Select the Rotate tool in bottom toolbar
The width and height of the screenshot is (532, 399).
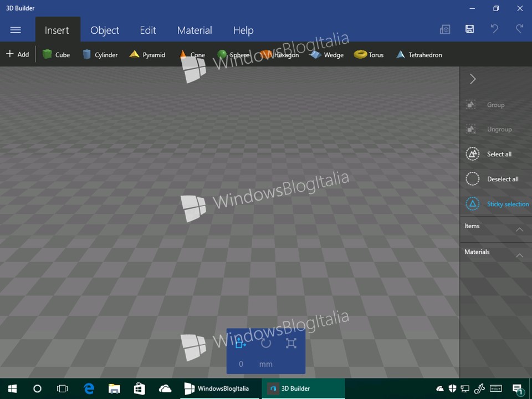(x=266, y=343)
